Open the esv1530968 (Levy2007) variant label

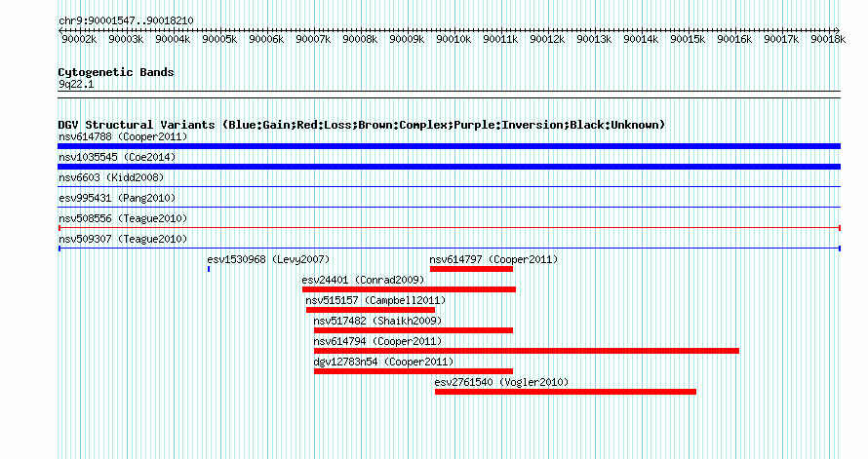coord(268,259)
